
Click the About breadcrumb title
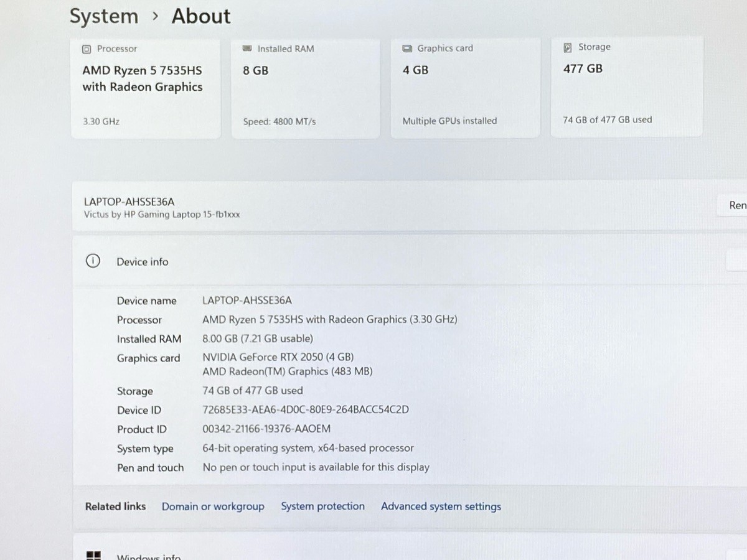tap(201, 16)
